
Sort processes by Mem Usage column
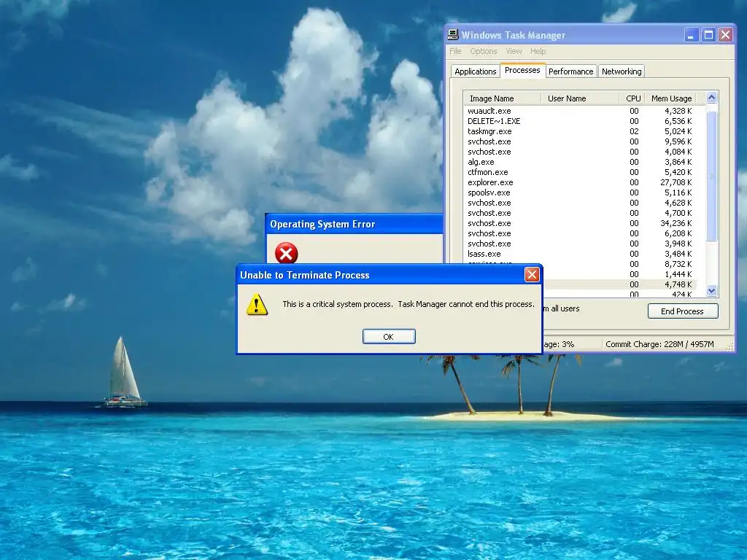pyautogui.click(x=671, y=98)
